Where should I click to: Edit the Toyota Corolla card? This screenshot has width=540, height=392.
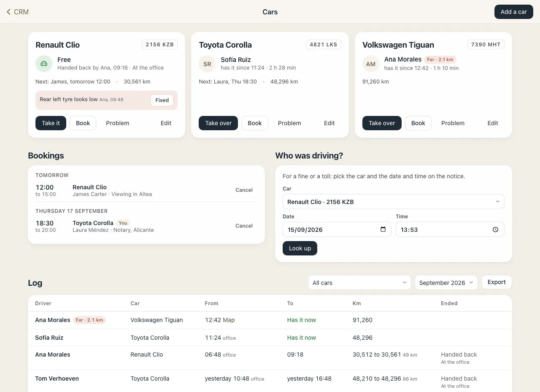[329, 123]
